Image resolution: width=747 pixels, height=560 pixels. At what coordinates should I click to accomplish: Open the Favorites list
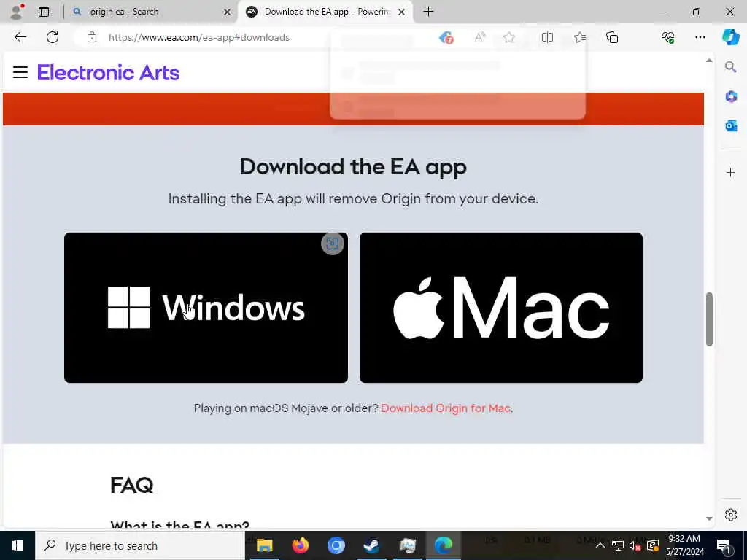pyautogui.click(x=580, y=37)
